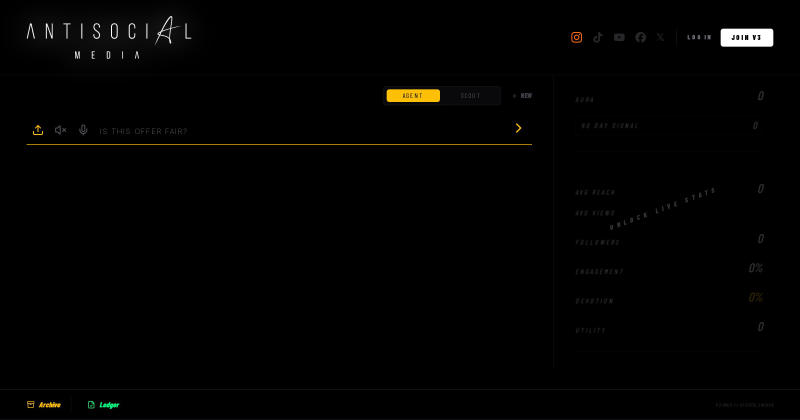Open the Instagram icon in the header

click(x=577, y=37)
